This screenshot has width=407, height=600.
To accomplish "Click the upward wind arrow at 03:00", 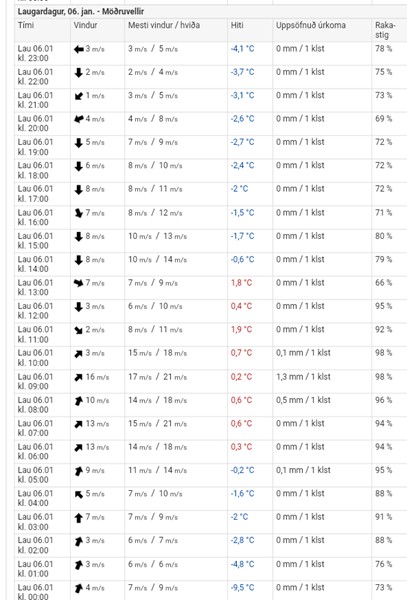I will click(x=78, y=518).
